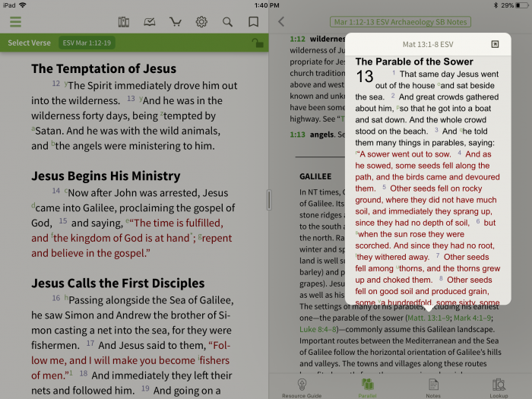The width and height of the screenshot is (532, 399).
Task: Tap verse number 18 in Mark
Action: pyautogui.click(x=84, y=373)
